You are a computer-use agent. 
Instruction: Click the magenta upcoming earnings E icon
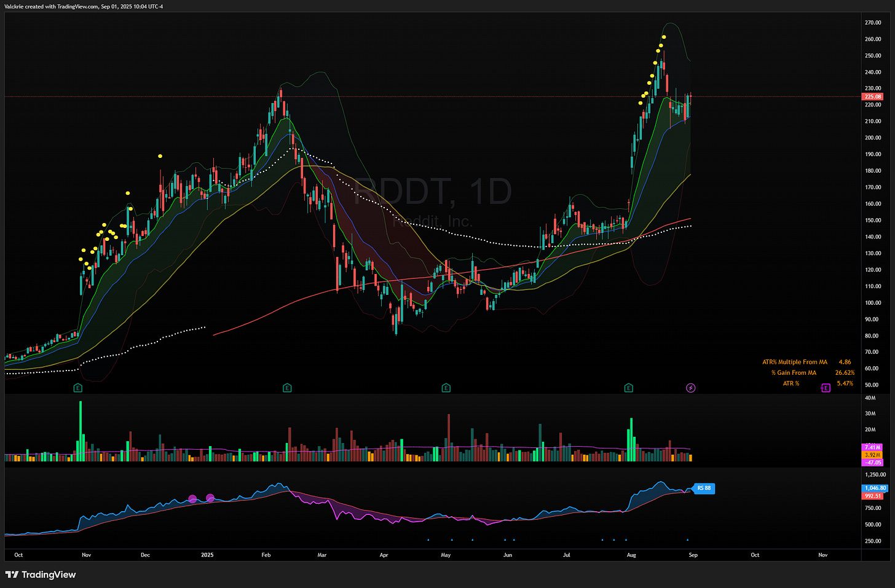point(826,388)
